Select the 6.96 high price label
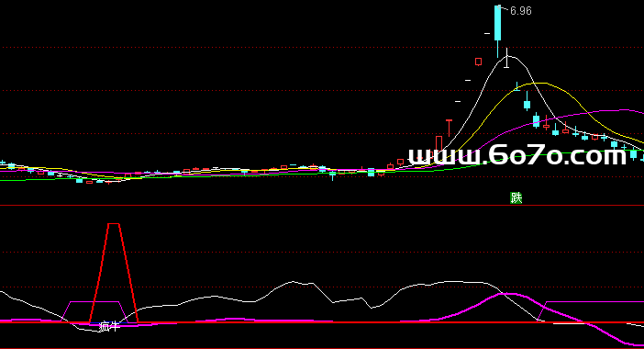 [x=521, y=11]
